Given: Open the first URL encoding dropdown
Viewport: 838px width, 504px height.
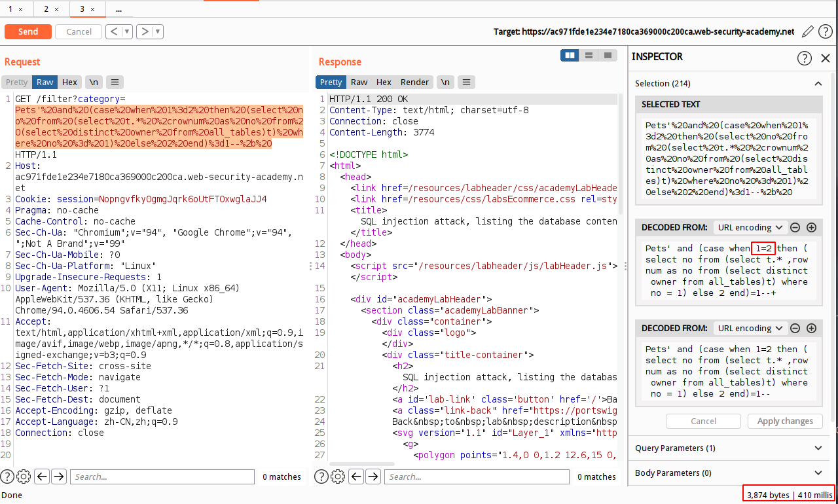Looking at the screenshot, I should tap(750, 227).
